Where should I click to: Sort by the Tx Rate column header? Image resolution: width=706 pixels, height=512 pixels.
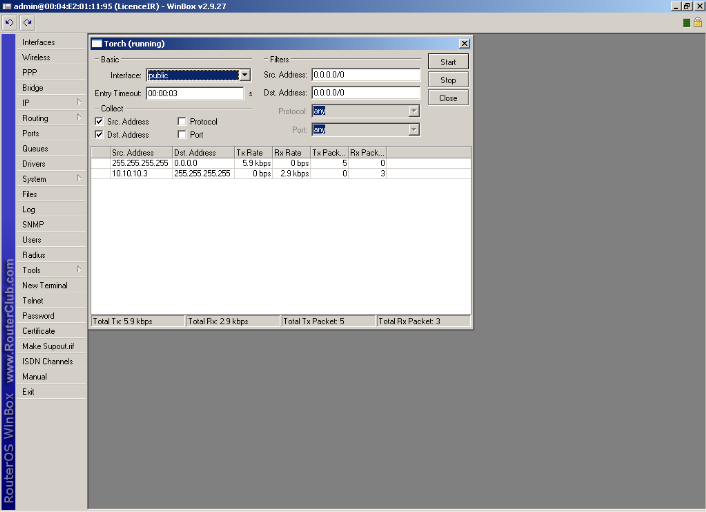253,153
